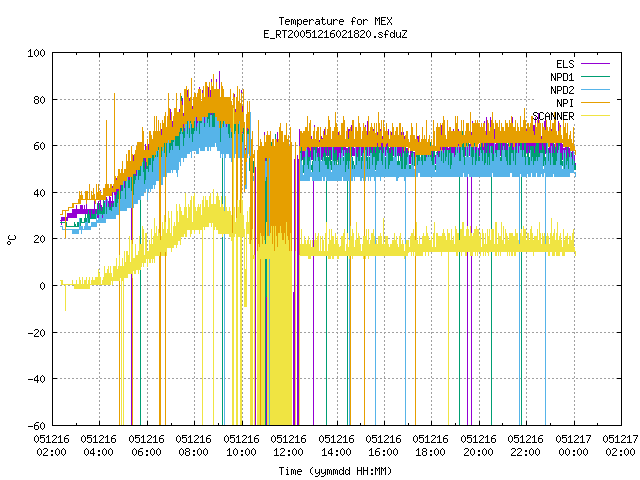Viewport: 640px width, 480px height.
Task: Click the y-axis value 0
Action: point(42,286)
